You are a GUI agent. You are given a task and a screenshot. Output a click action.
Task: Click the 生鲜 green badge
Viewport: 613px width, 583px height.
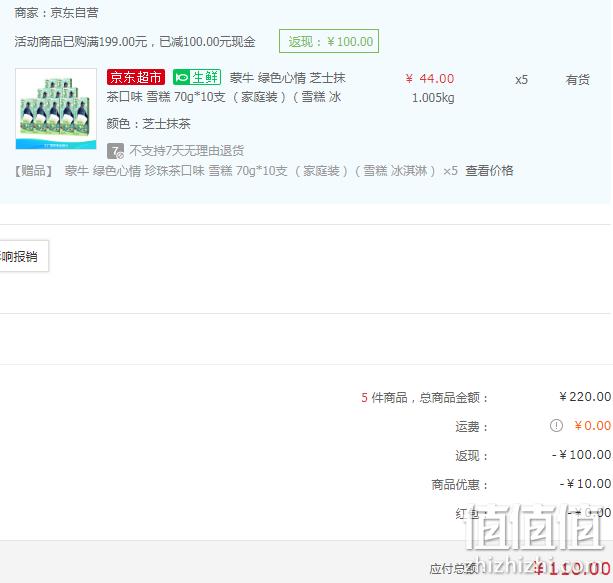click(x=197, y=77)
